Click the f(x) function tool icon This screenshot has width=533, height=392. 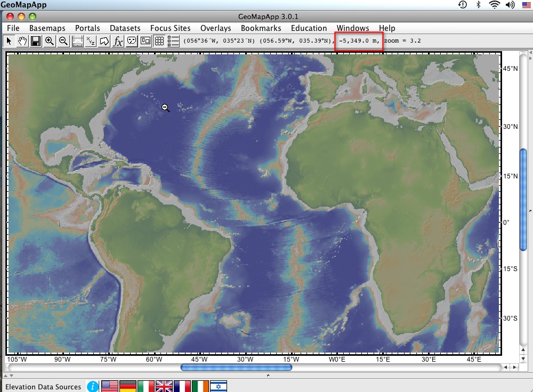[117, 41]
